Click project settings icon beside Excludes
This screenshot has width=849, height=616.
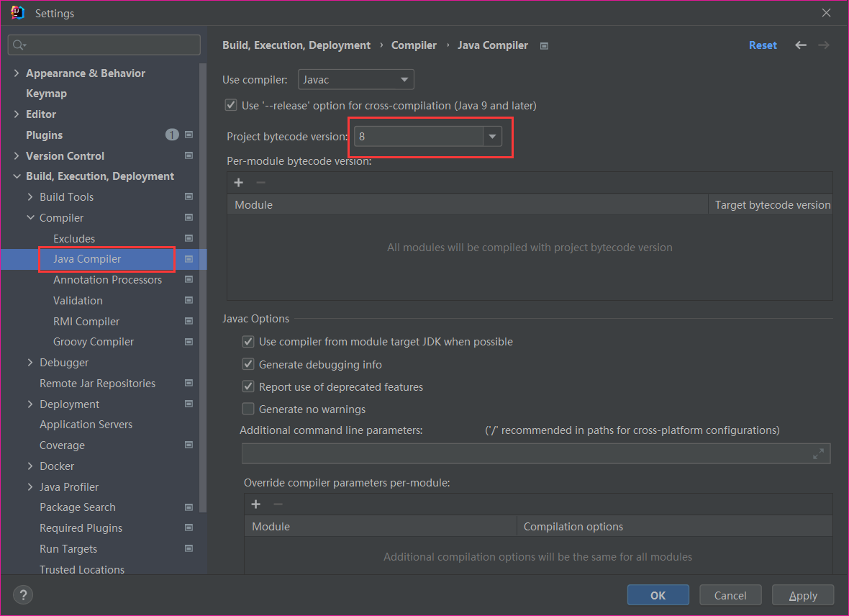189,238
